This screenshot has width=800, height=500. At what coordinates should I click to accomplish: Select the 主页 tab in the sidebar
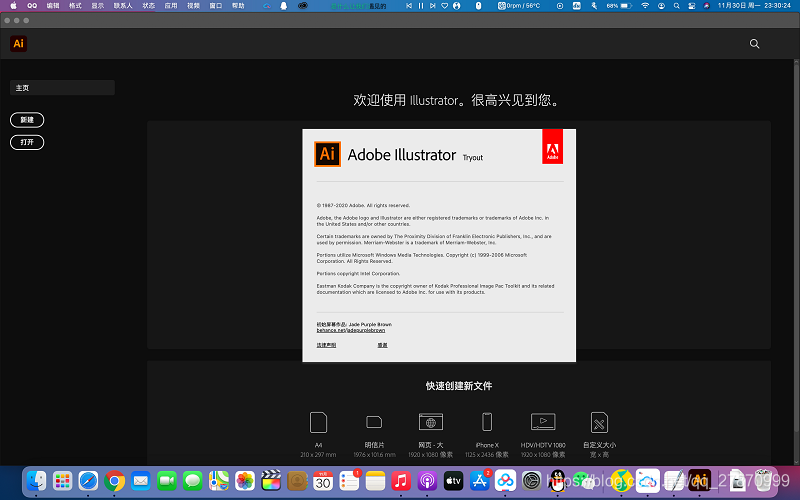[62, 88]
